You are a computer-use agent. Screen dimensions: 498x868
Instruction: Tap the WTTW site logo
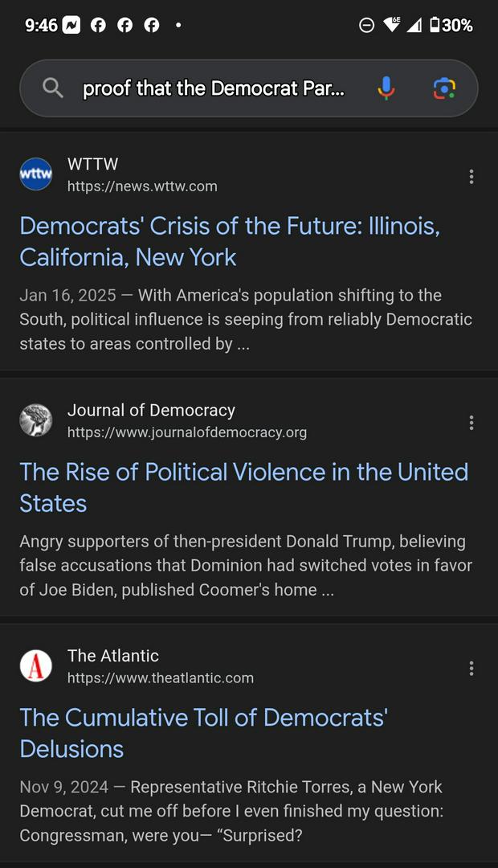pos(36,174)
